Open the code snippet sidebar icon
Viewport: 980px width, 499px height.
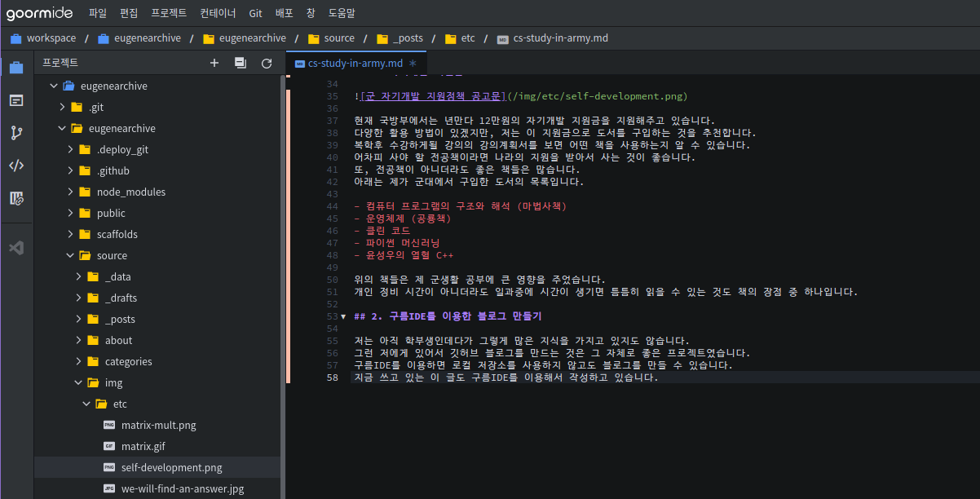click(16, 166)
